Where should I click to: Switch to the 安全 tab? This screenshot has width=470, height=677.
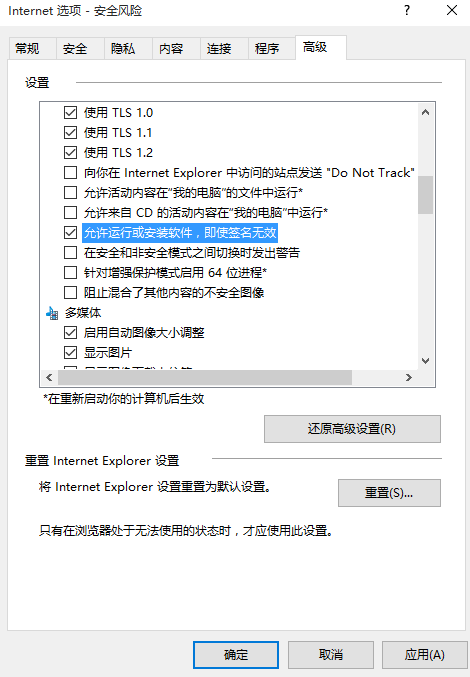pyautogui.click(x=75, y=49)
